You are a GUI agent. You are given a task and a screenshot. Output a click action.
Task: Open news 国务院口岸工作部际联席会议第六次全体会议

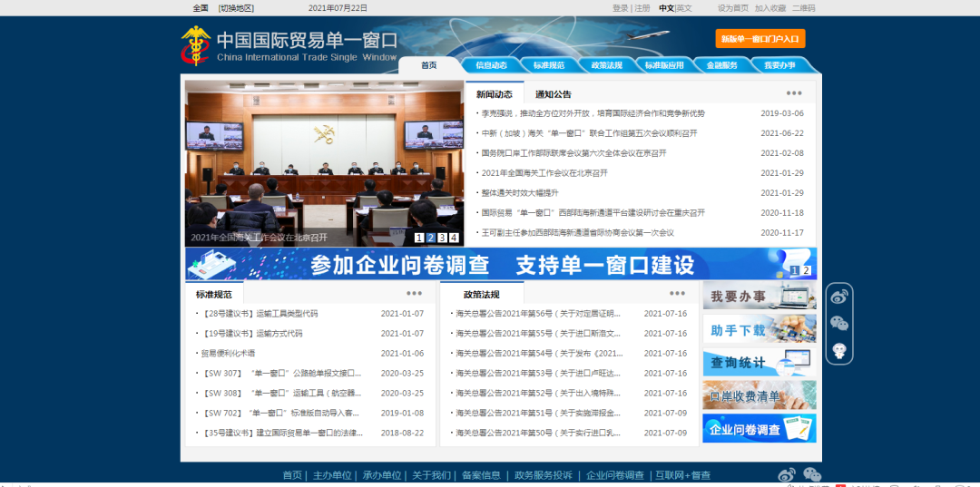(x=573, y=153)
